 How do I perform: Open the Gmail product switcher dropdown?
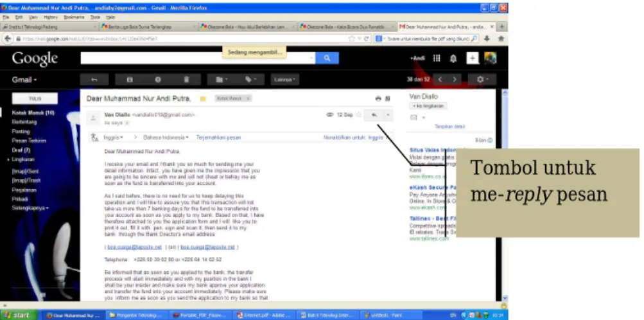[x=24, y=80]
